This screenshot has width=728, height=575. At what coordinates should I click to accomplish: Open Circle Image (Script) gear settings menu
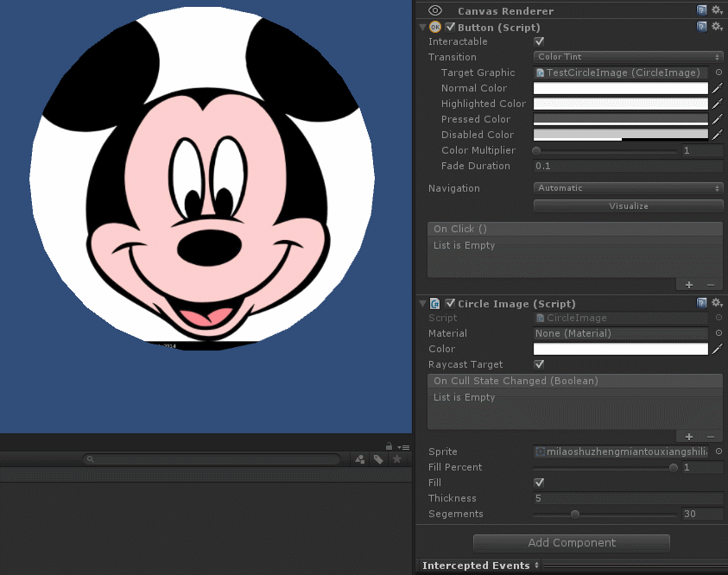718,303
